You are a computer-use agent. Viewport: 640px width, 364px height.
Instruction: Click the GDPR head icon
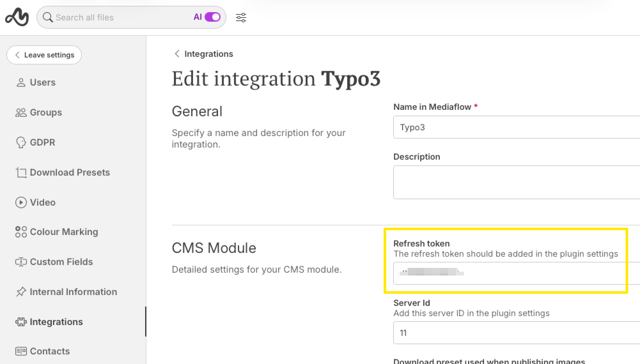click(21, 142)
